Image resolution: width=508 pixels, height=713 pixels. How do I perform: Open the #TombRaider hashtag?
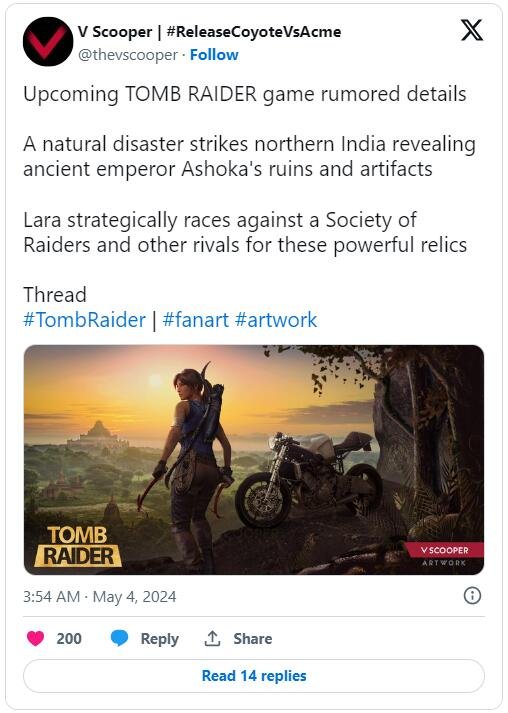tap(85, 320)
